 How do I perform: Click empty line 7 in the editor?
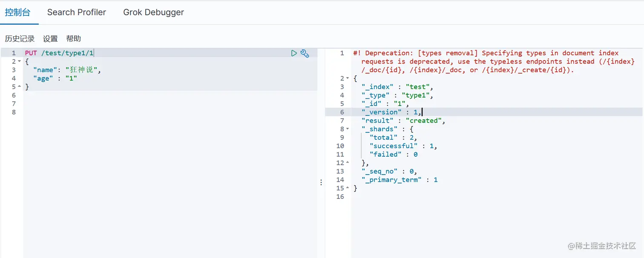pyautogui.click(x=128, y=104)
